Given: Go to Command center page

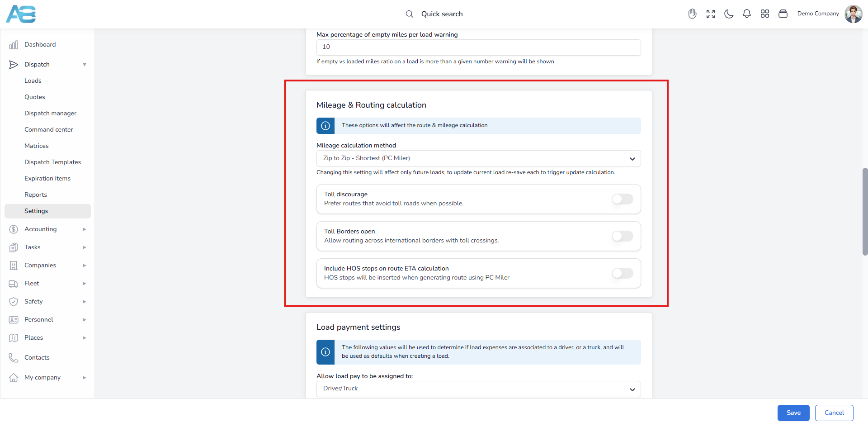Looking at the screenshot, I should [x=48, y=130].
